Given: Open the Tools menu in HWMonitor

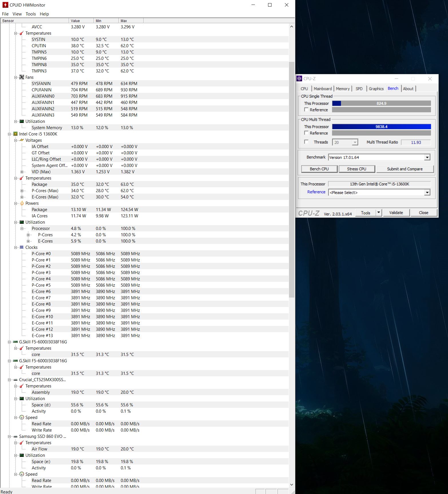Looking at the screenshot, I should click(31, 14).
